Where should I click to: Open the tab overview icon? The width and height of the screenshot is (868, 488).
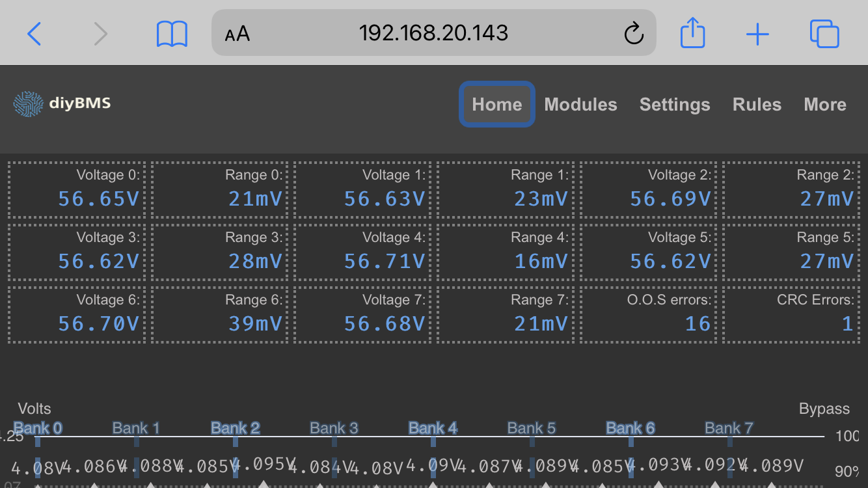click(x=824, y=33)
